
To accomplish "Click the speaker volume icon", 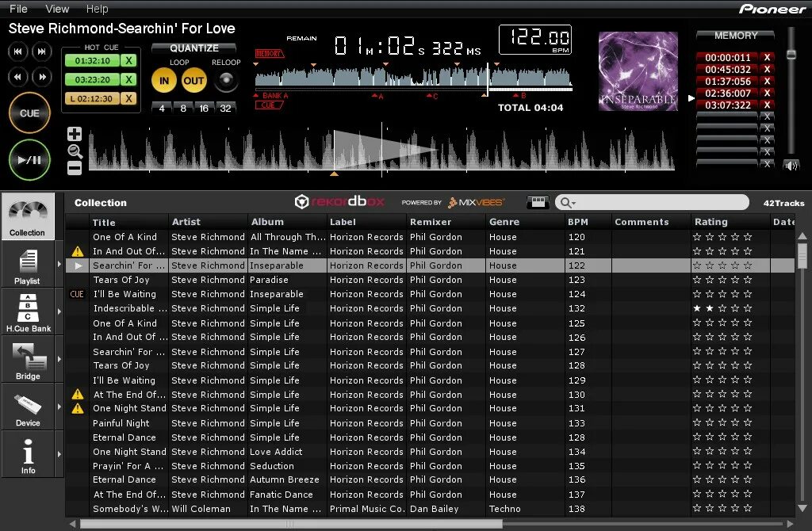I will pyautogui.click(x=791, y=166).
